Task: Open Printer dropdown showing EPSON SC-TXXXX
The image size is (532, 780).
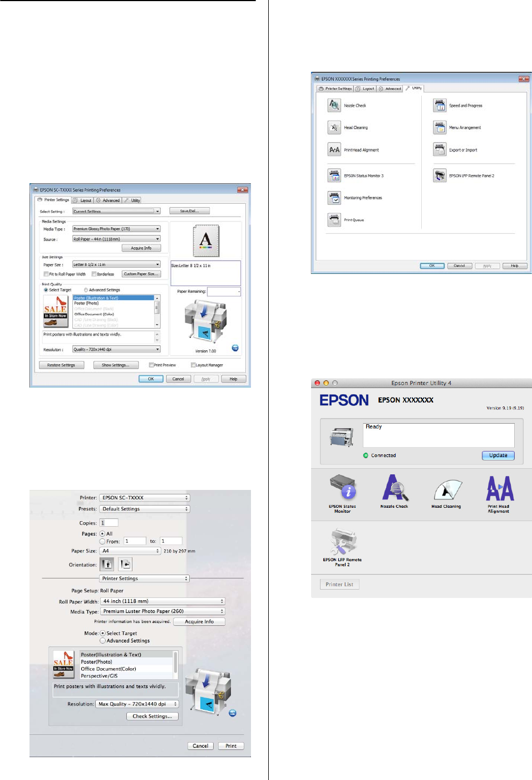Action: point(145,498)
